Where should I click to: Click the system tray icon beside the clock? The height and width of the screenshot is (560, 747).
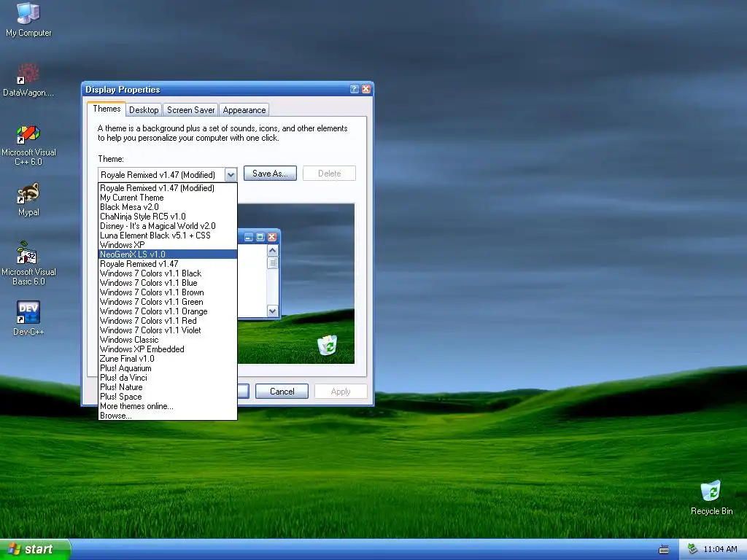(692, 549)
